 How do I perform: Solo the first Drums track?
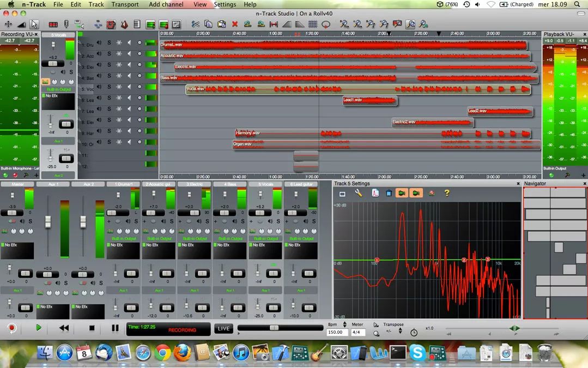click(109, 43)
